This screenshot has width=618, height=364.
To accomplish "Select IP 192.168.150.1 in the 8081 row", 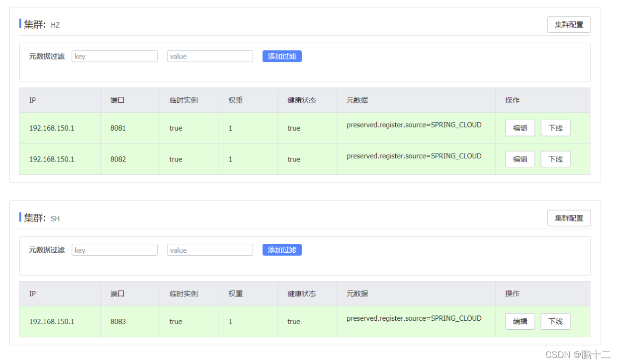I will [52, 128].
